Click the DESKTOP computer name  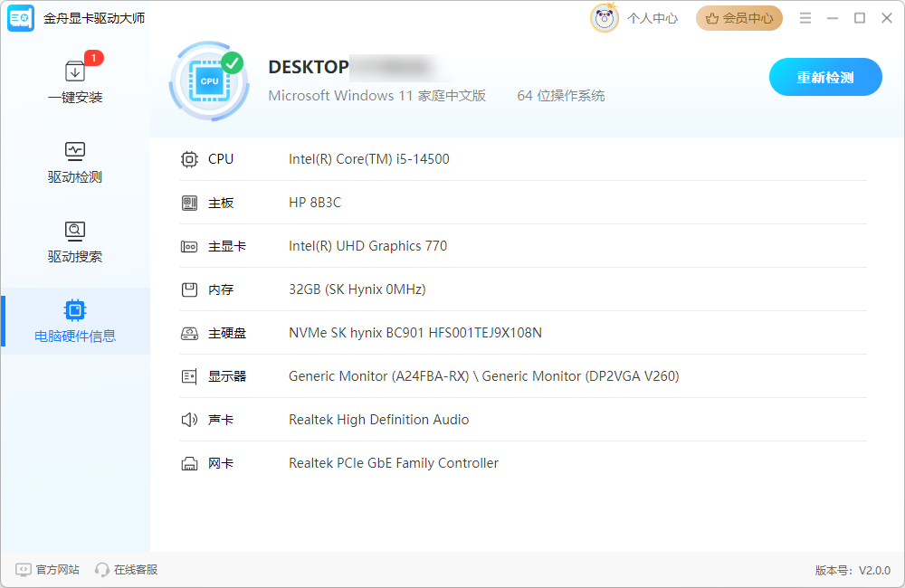coord(309,67)
